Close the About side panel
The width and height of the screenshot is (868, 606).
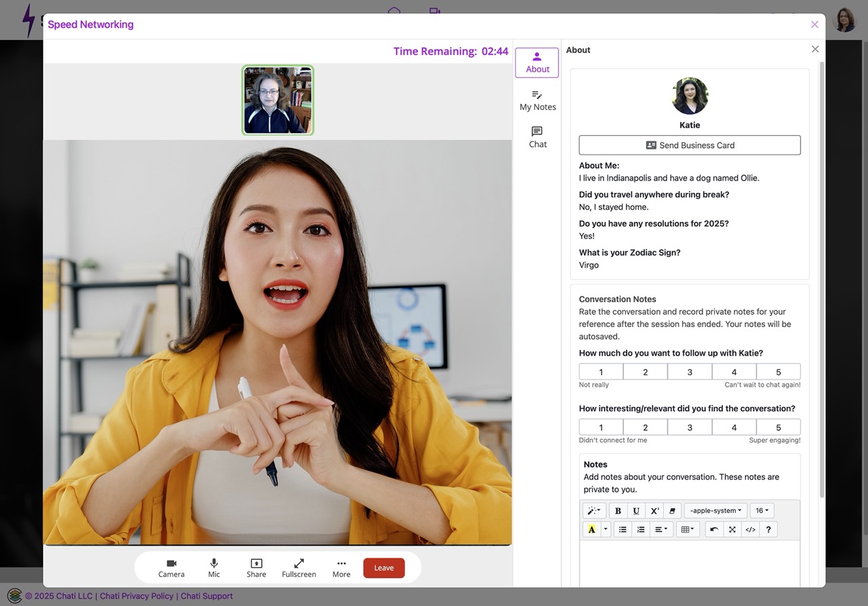point(815,50)
